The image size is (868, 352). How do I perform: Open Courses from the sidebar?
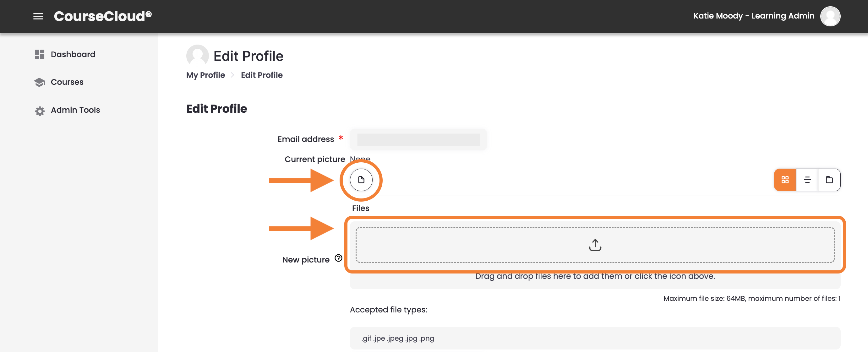(67, 82)
